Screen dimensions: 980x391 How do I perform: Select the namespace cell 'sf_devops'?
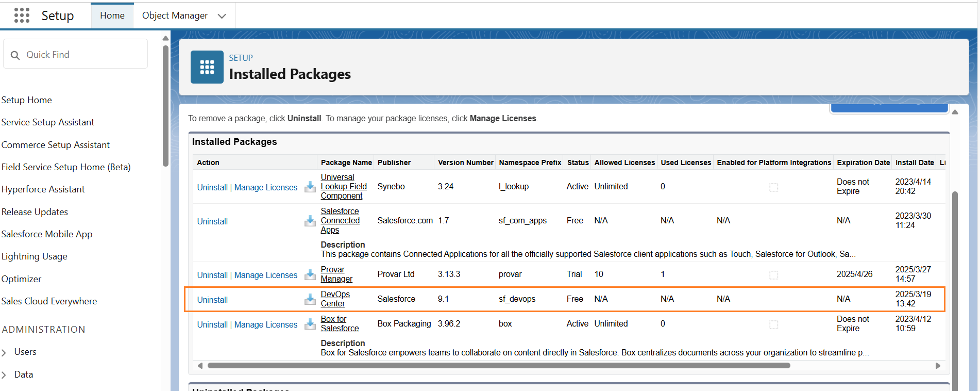coord(517,299)
